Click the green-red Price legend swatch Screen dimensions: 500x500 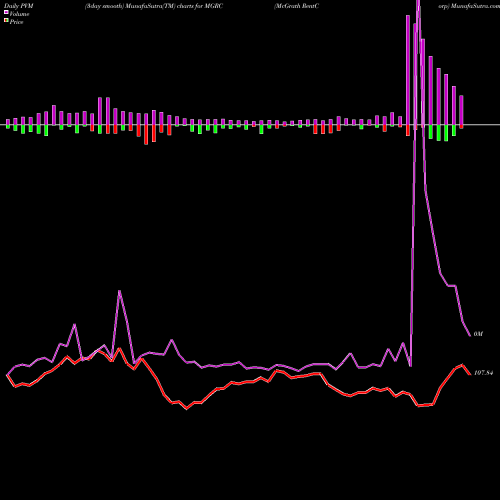point(6,21)
